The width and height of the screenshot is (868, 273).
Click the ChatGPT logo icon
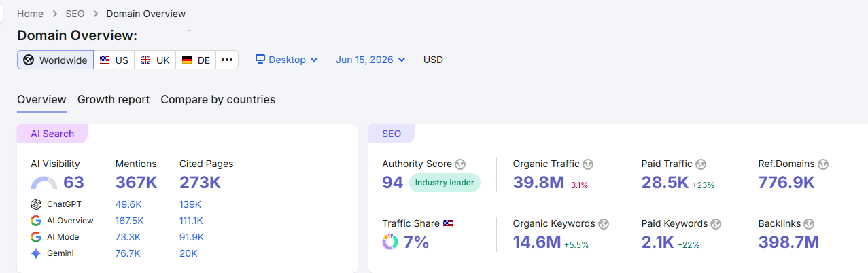coord(36,204)
